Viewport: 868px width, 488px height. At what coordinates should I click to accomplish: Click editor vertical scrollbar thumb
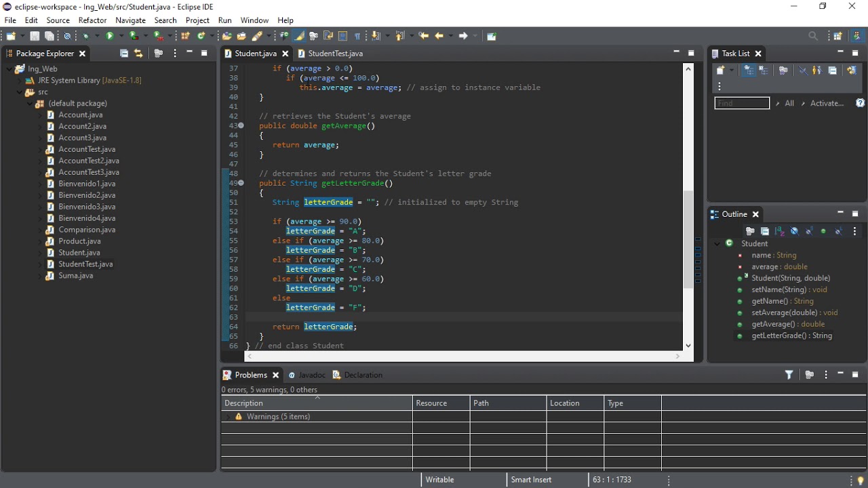[x=688, y=239]
